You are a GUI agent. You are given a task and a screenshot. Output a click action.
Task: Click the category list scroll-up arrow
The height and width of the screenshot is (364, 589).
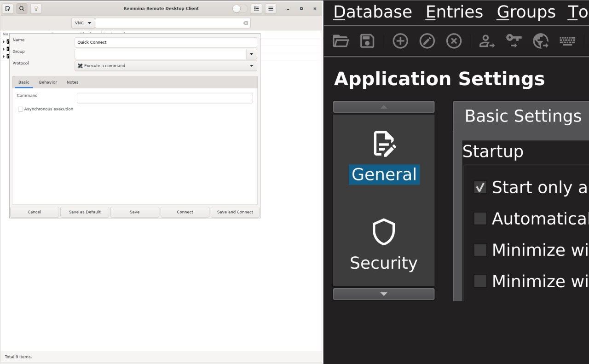(x=384, y=107)
